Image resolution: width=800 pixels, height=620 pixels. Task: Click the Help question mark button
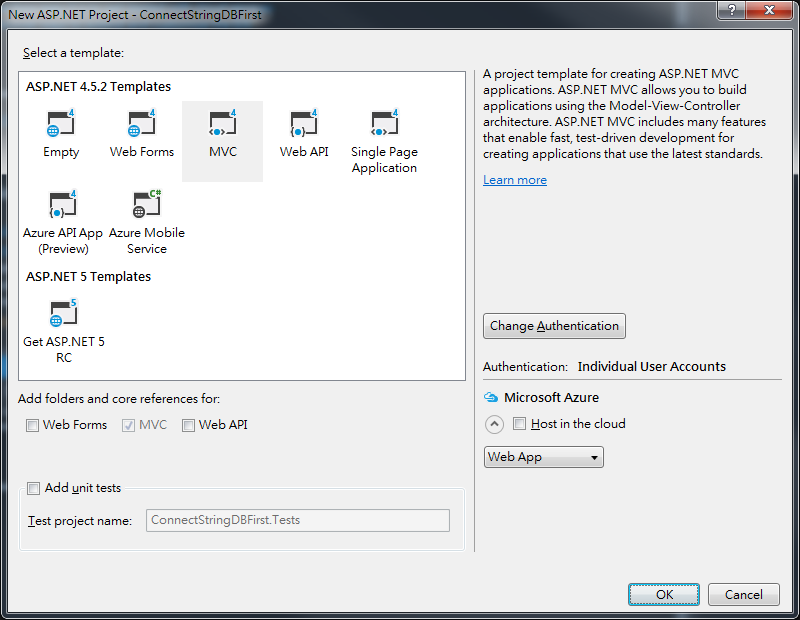coord(732,10)
